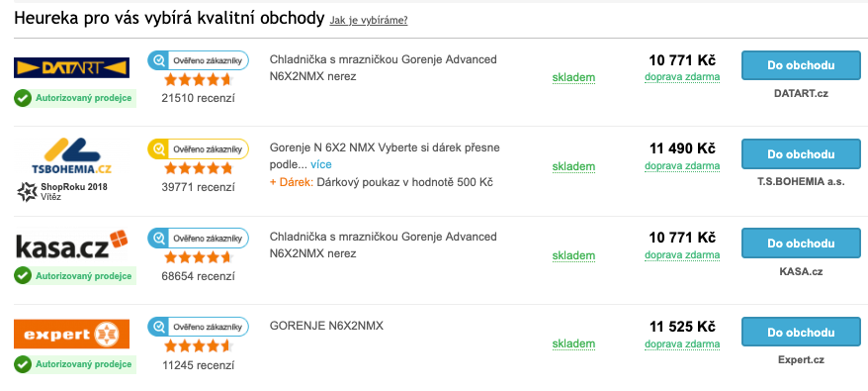
Task: Go to KASA.cz via Do obchodu
Action: point(801,243)
